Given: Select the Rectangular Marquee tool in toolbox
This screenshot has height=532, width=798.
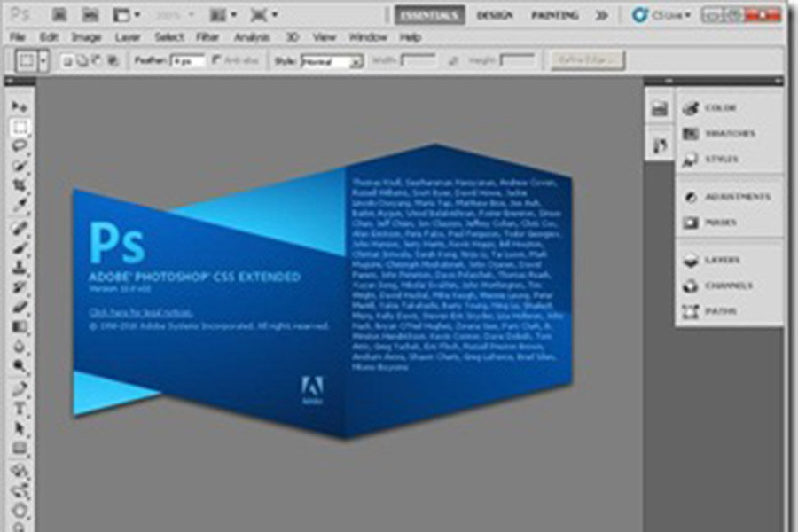Looking at the screenshot, I should 20,128.
